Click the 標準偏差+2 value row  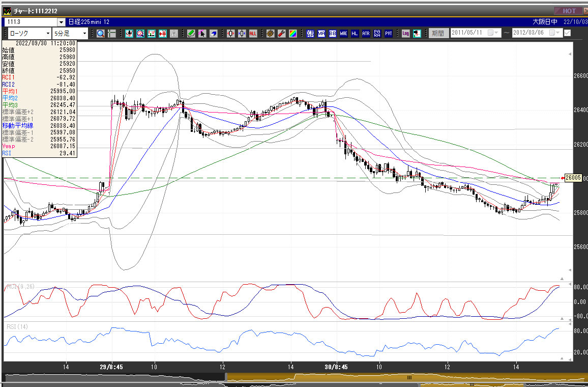[x=39, y=112]
